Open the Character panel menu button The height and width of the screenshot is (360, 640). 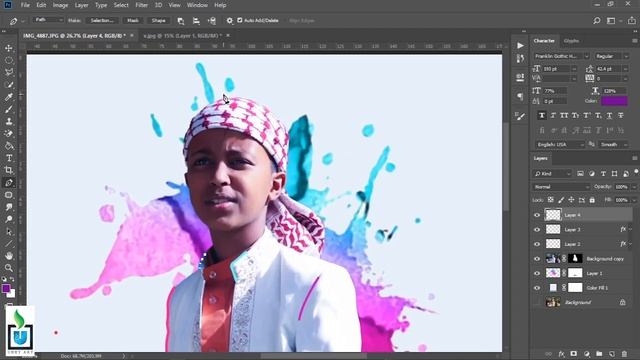pos(634,41)
